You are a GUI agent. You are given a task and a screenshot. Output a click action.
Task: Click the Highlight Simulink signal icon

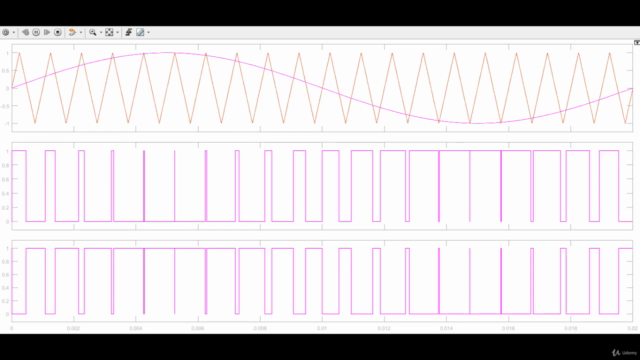pyautogui.click(x=72, y=32)
